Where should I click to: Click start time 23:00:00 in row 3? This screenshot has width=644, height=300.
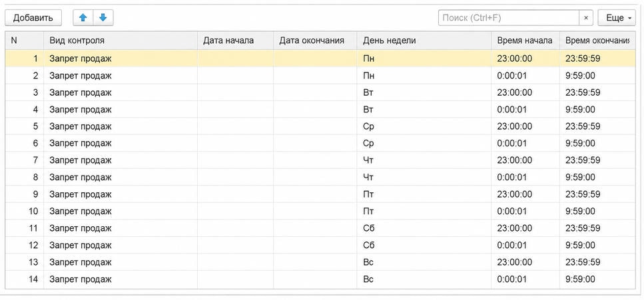click(x=525, y=92)
